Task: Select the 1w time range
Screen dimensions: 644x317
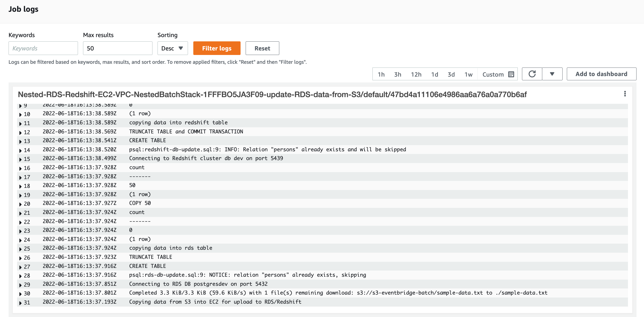Action: 468,74
